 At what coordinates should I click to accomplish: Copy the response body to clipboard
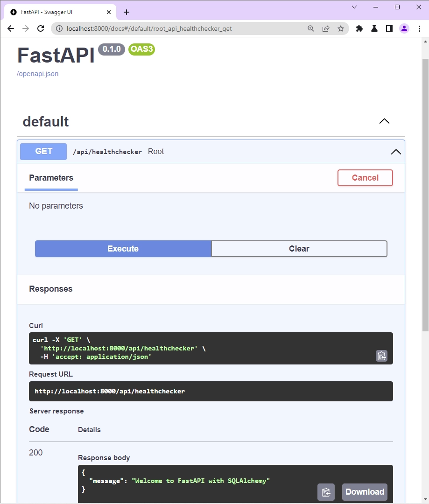(326, 492)
